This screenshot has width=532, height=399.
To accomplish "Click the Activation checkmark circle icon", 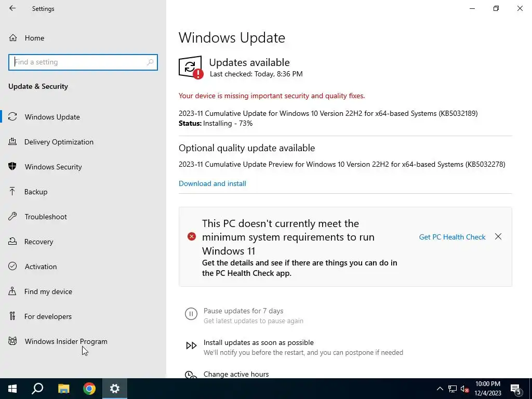I will pos(12,266).
